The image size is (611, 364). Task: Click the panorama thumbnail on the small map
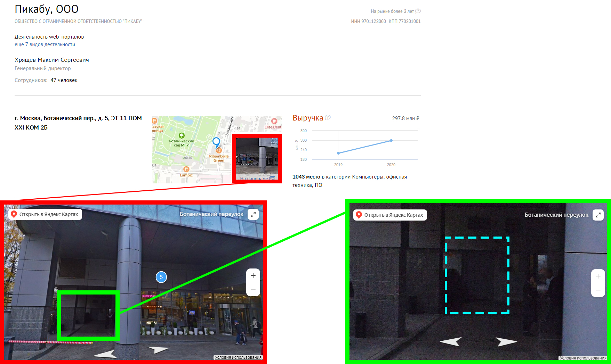pyautogui.click(x=257, y=159)
